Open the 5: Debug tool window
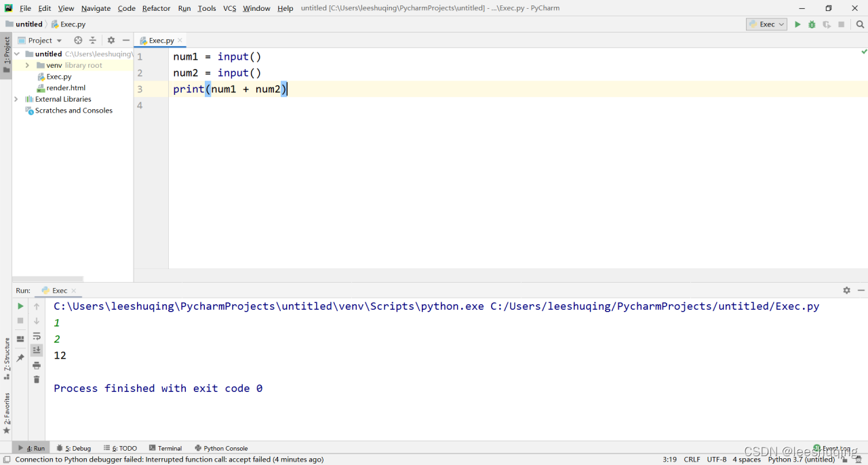This screenshot has width=868, height=465. pos(74,448)
